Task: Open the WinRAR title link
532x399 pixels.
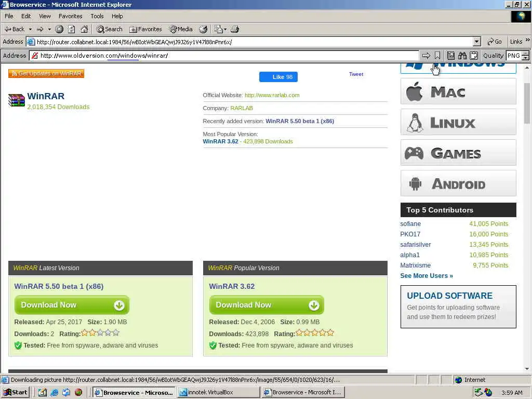Action: (46, 96)
